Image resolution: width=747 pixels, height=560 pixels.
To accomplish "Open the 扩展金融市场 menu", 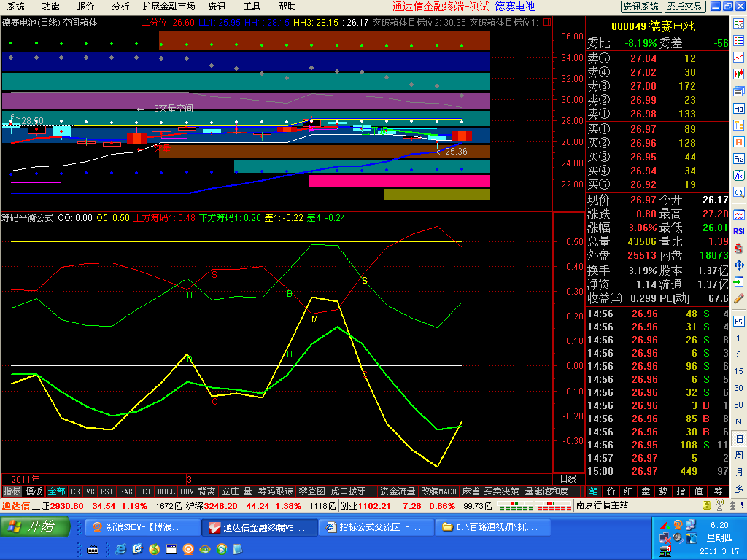I will (169, 7).
